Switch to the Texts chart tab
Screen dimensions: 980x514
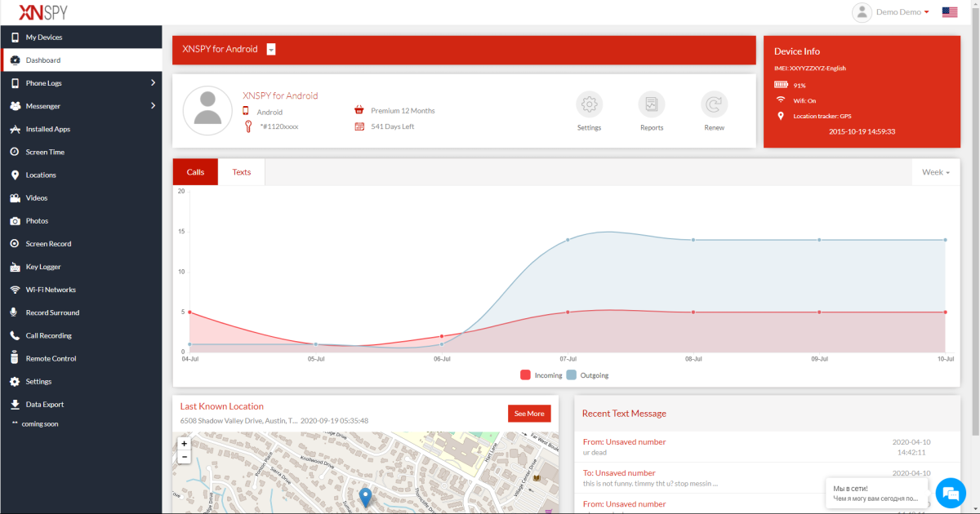click(x=242, y=172)
